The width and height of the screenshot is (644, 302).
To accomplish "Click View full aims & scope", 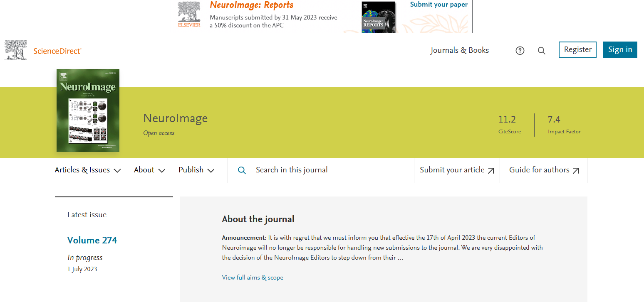I will pos(253,277).
